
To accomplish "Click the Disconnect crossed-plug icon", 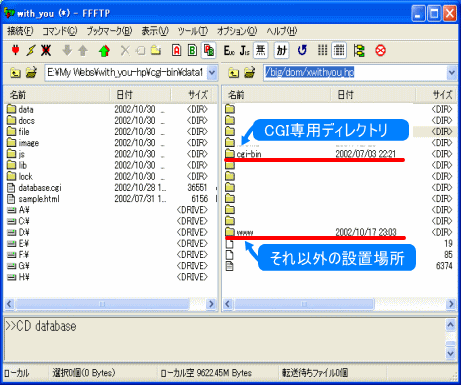I will 46,51.
